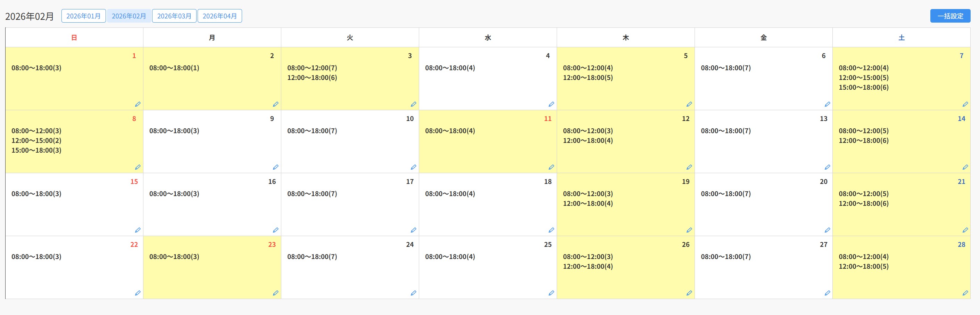Select the 15:00〜18:00(6) slot on February 7

[x=864, y=87]
